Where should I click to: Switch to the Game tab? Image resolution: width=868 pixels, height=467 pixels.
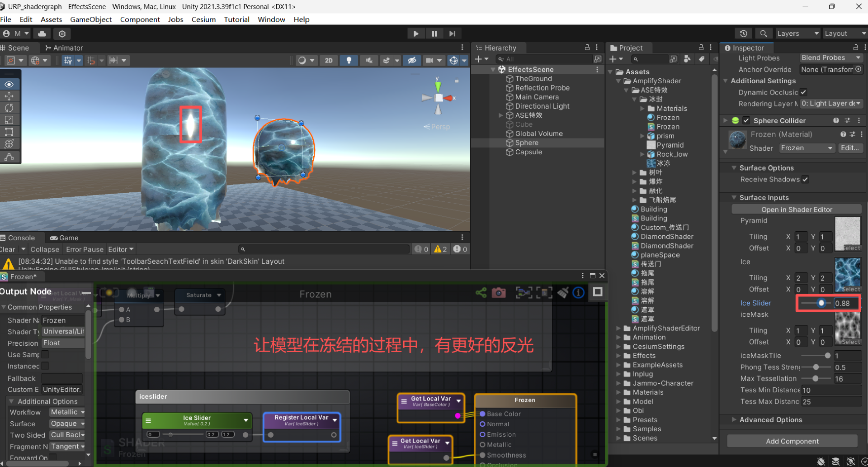pos(64,238)
